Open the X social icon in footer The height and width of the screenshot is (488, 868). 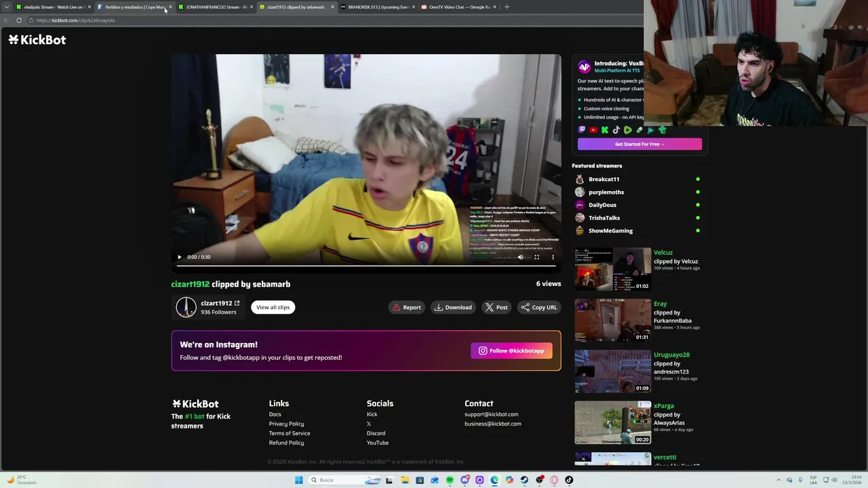point(369,424)
